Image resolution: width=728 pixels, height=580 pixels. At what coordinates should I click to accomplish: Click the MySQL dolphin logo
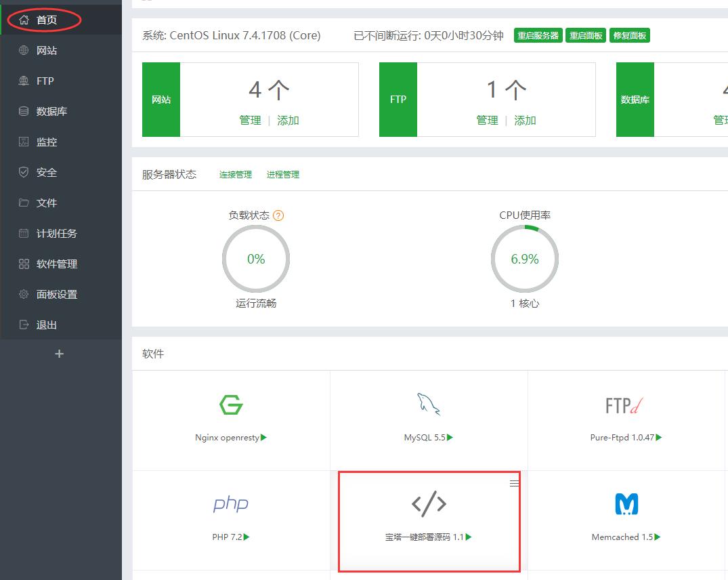click(429, 404)
